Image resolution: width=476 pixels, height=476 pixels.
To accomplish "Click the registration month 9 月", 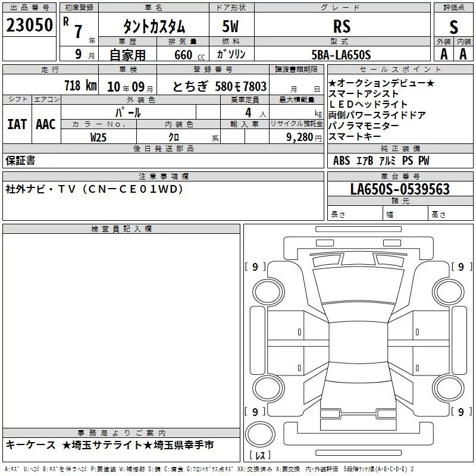I will 85,54.
